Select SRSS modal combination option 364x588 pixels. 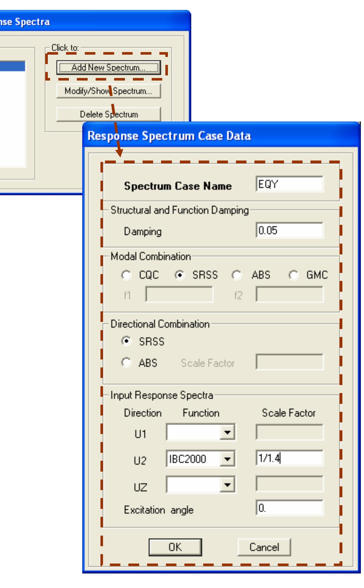click(179, 275)
